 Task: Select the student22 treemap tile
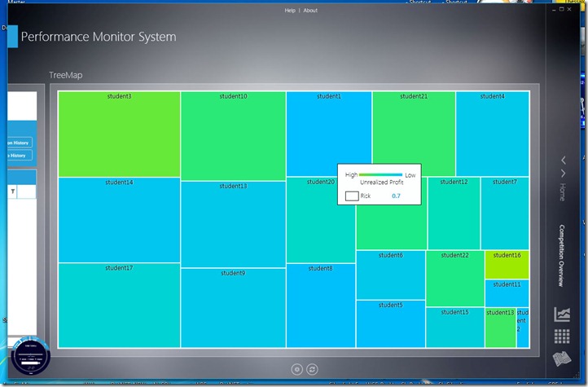point(455,279)
